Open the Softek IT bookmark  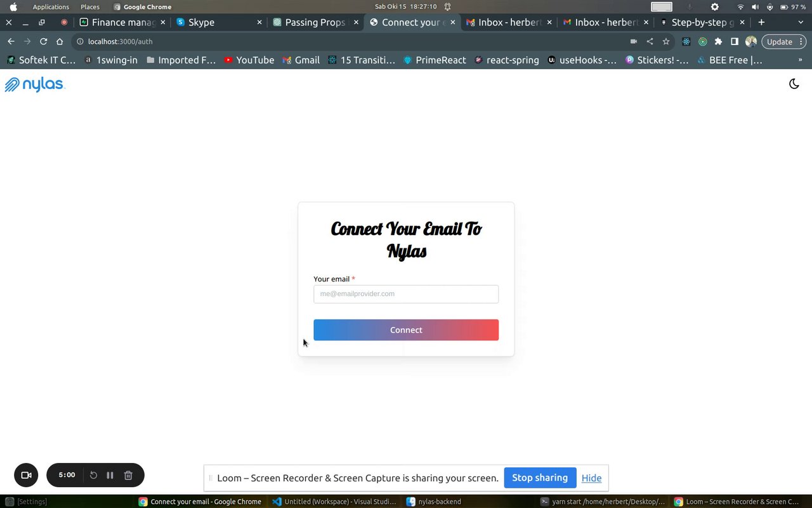click(41, 60)
